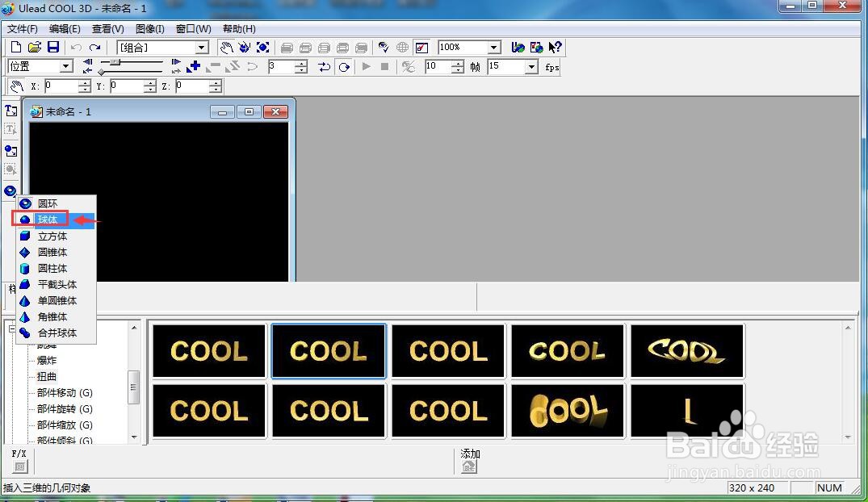
Task: Open the 窗口(W) menu
Action: tap(193, 29)
